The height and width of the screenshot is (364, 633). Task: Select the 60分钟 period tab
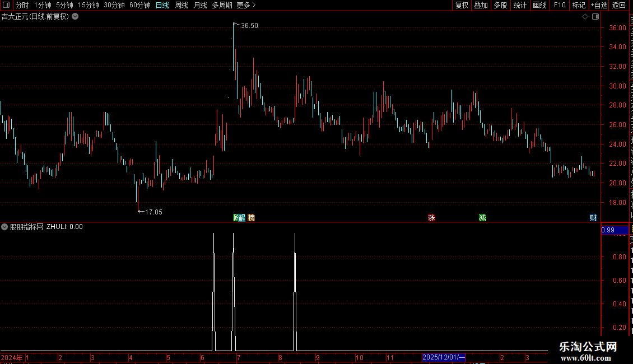point(140,5)
